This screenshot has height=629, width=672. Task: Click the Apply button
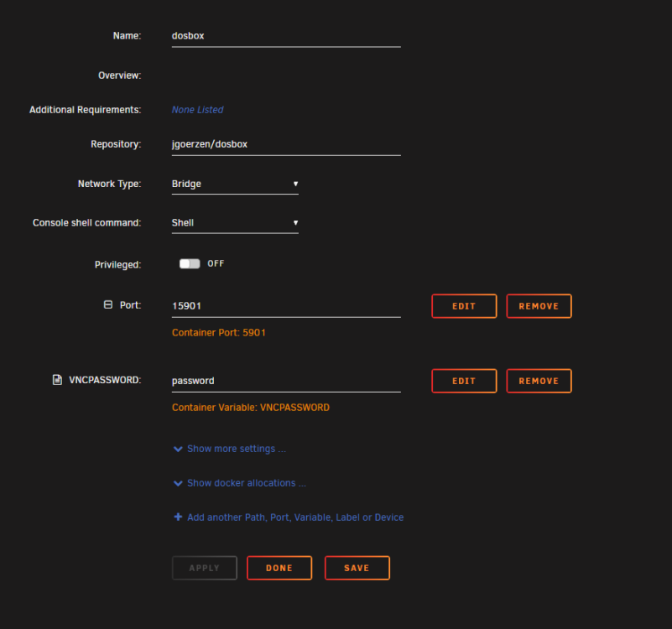205,568
